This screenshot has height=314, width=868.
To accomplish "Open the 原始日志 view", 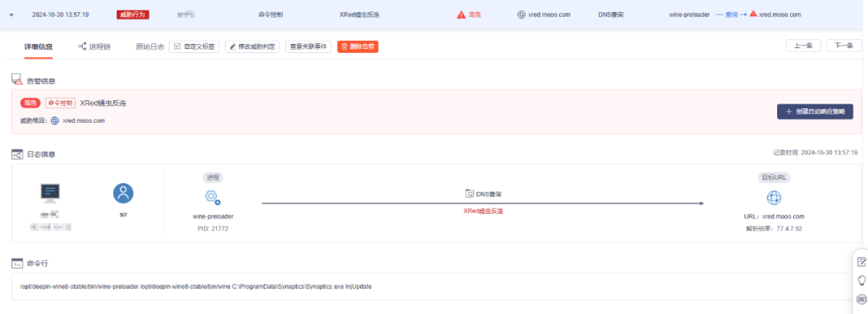I will pos(149,47).
